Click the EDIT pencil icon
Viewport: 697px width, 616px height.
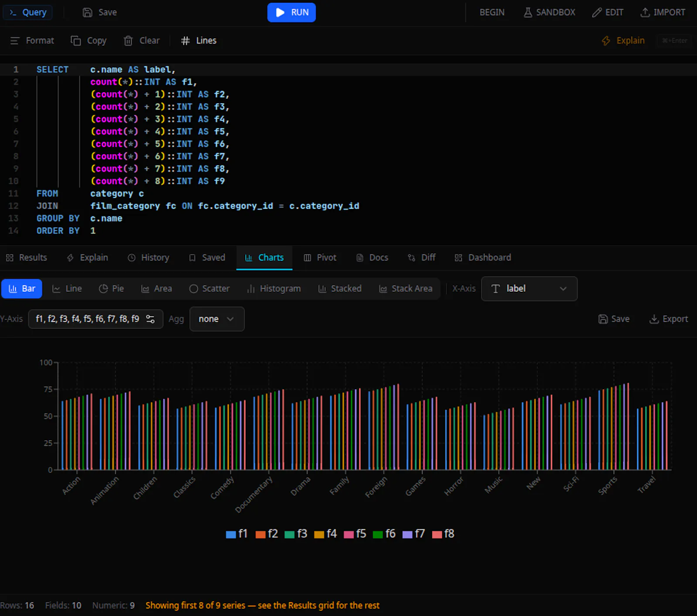[597, 13]
